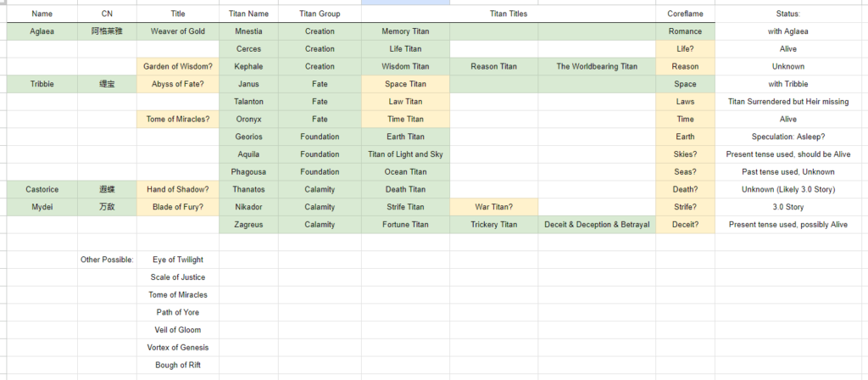Click the Mnestia titan cell

tap(248, 31)
